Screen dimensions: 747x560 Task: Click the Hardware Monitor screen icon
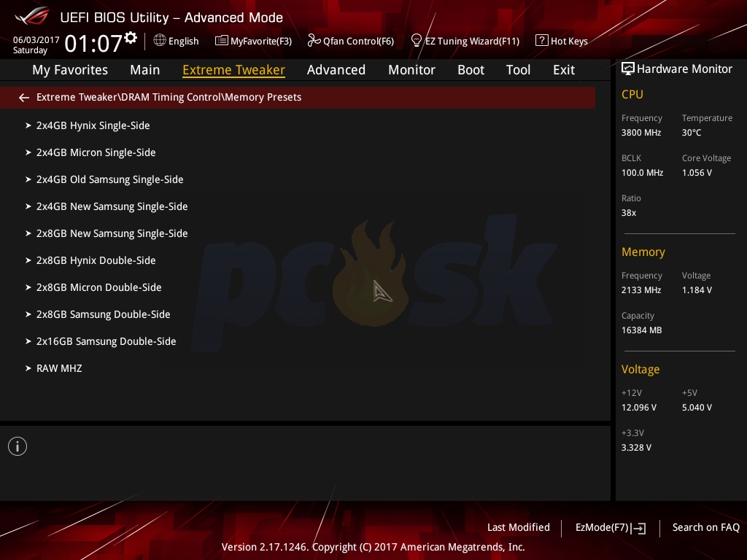628,69
